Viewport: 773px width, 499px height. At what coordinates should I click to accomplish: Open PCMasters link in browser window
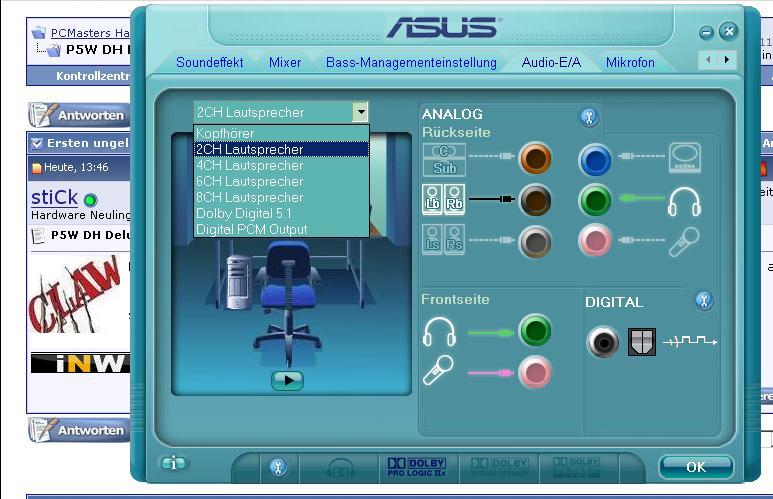90,33
